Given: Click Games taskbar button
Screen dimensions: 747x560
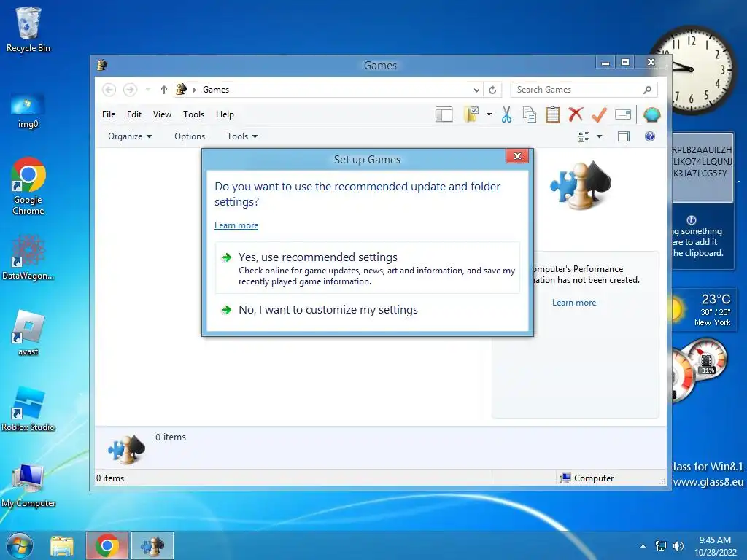Looking at the screenshot, I should pos(152,545).
